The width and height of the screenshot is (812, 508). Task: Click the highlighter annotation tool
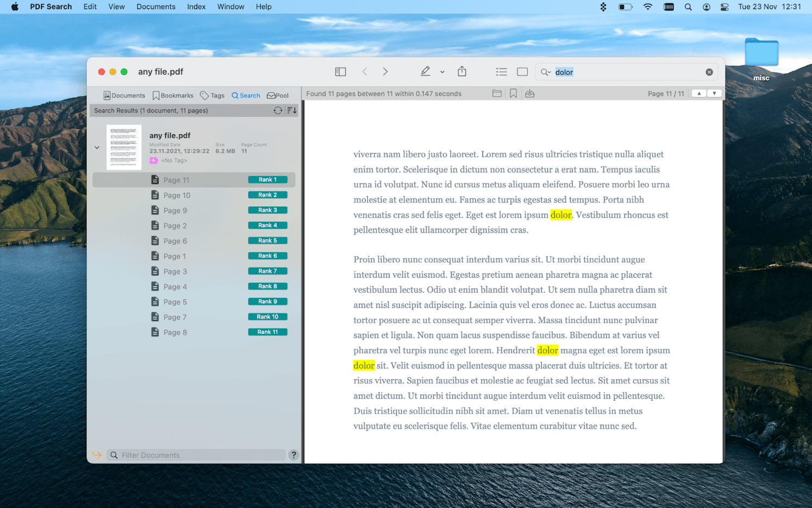pyautogui.click(x=426, y=71)
